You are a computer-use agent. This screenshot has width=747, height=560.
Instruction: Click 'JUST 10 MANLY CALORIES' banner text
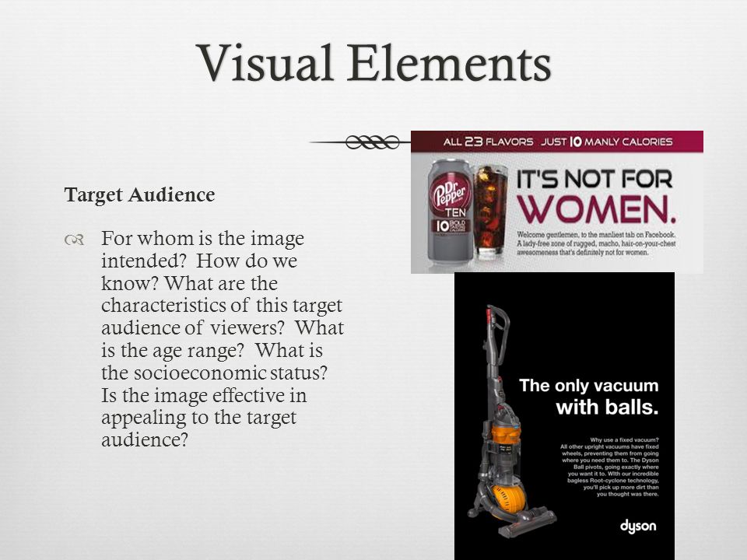[606, 142]
